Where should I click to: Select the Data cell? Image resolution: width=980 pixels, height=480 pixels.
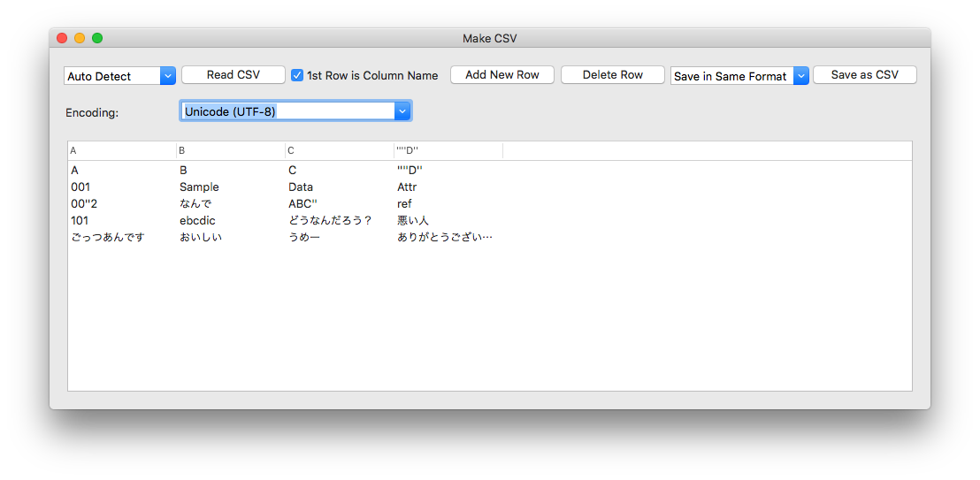click(301, 187)
